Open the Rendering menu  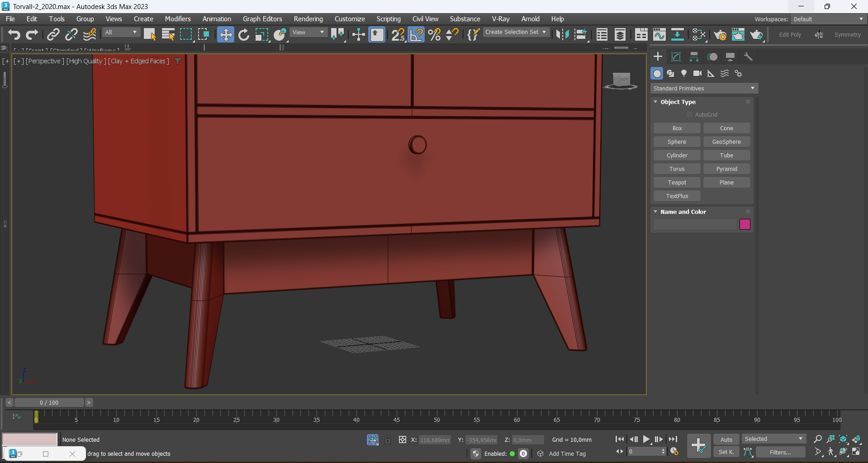pyautogui.click(x=308, y=19)
